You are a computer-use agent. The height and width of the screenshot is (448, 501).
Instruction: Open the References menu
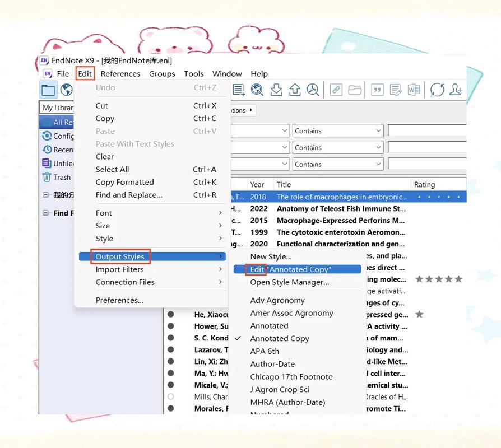point(120,73)
